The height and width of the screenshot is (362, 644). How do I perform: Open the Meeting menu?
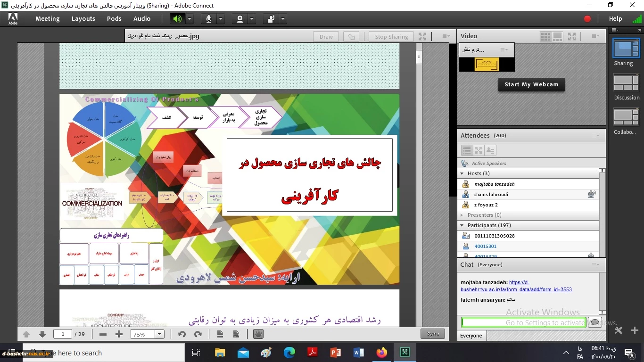point(47,19)
